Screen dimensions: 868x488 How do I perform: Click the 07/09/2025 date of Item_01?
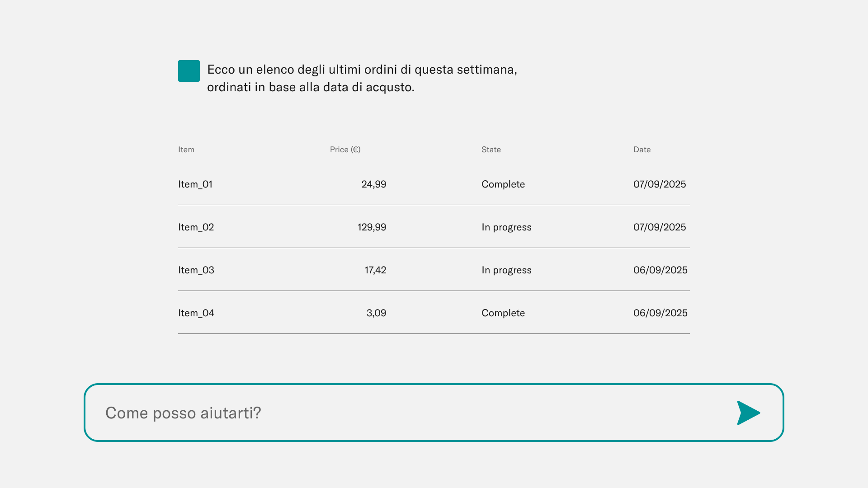pyautogui.click(x=660, y=184)
